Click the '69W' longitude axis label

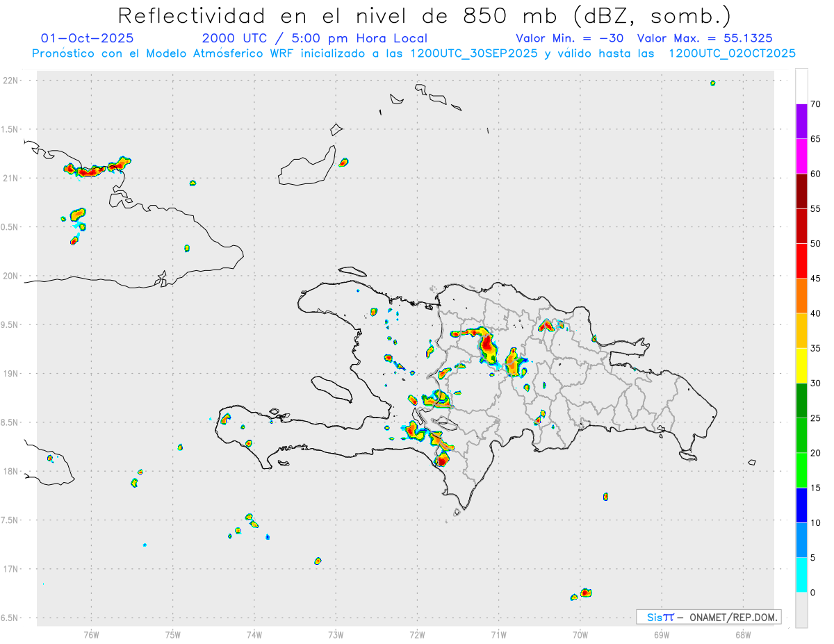click(x=662, y=634)
